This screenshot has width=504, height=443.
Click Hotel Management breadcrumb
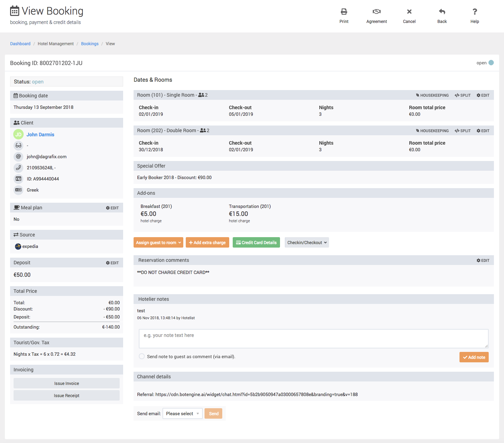click(x=56, y=44)
